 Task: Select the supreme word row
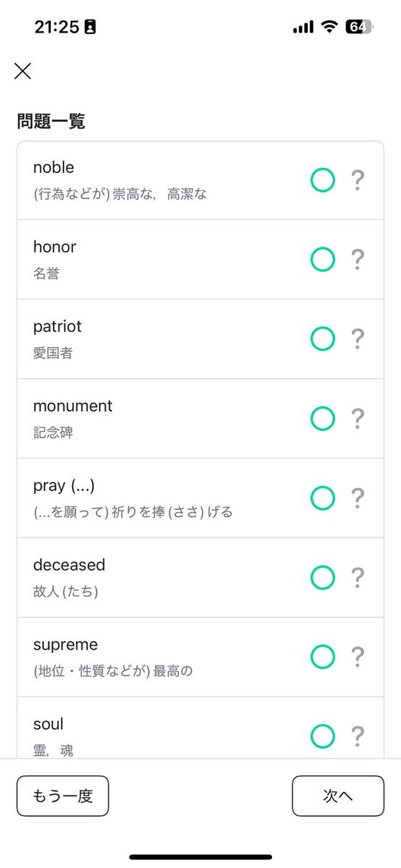pyautogui.click(x=200, y=657)
